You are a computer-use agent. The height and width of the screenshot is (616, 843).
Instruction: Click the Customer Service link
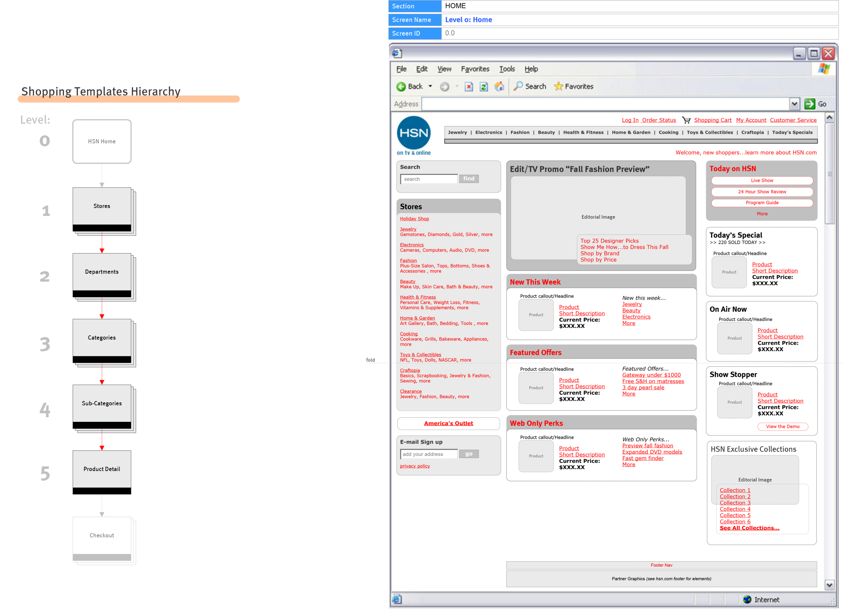pos(793,120)
